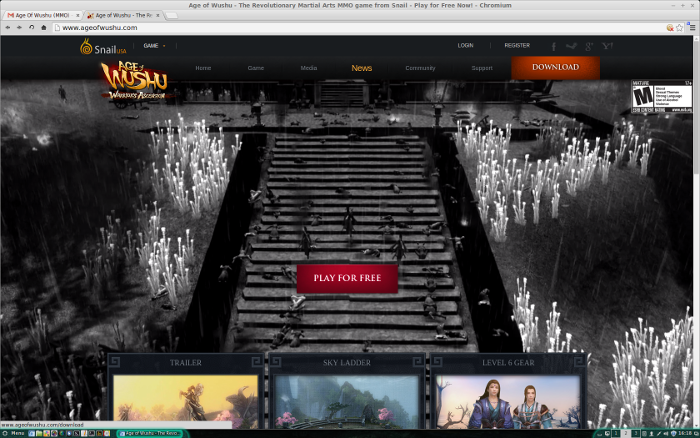Click the blue shield tray icon
This screenshot has width=700, height=438.
(x=674, y=434)
